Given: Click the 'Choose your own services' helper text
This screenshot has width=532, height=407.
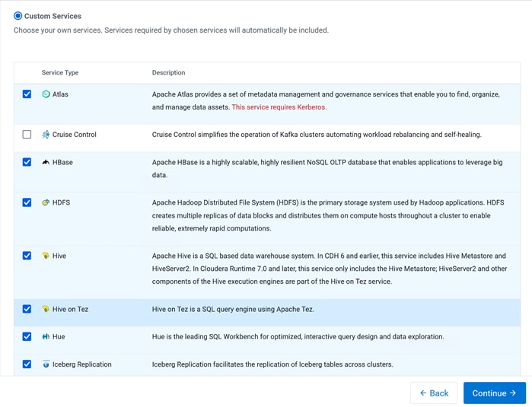Looking at the screenshot, I should coord(171,30).
